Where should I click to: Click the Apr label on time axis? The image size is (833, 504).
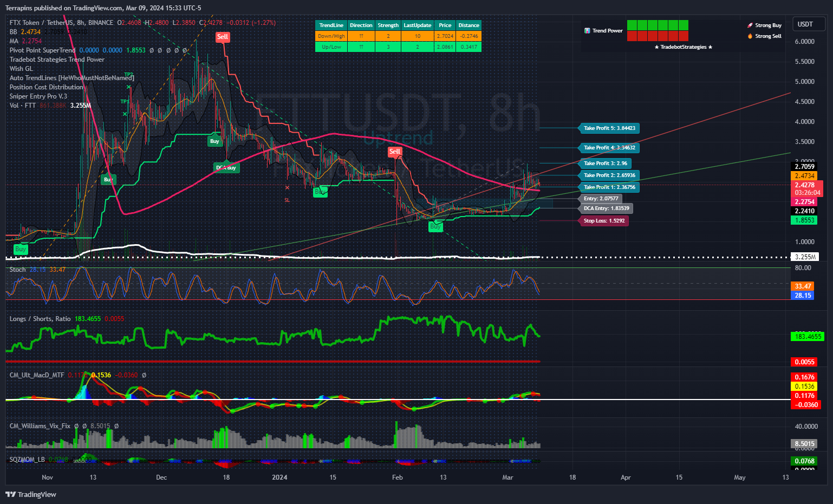626,477
